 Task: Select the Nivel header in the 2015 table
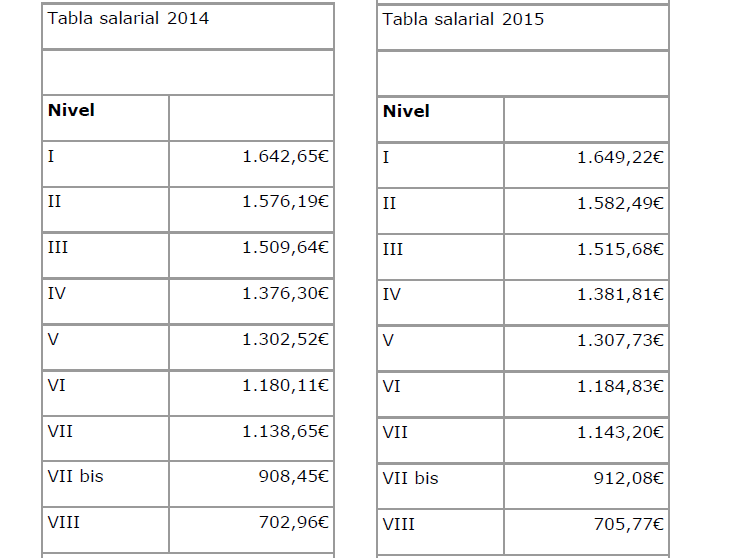[x=407, y=111]
